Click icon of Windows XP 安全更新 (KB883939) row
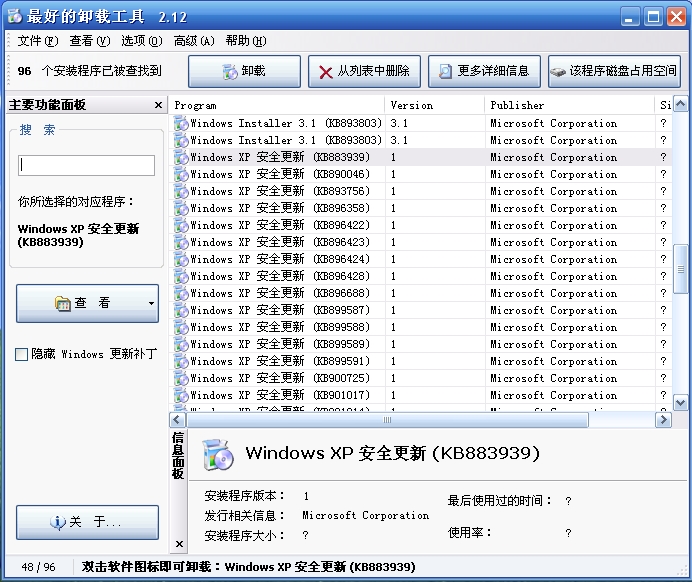 (x=181, y=157)
